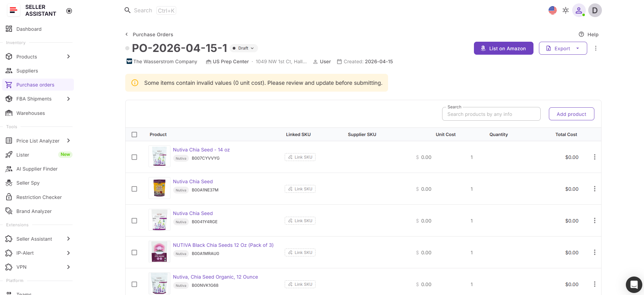Click the purple user account icon
644x295 pixels.
point(579,10)
